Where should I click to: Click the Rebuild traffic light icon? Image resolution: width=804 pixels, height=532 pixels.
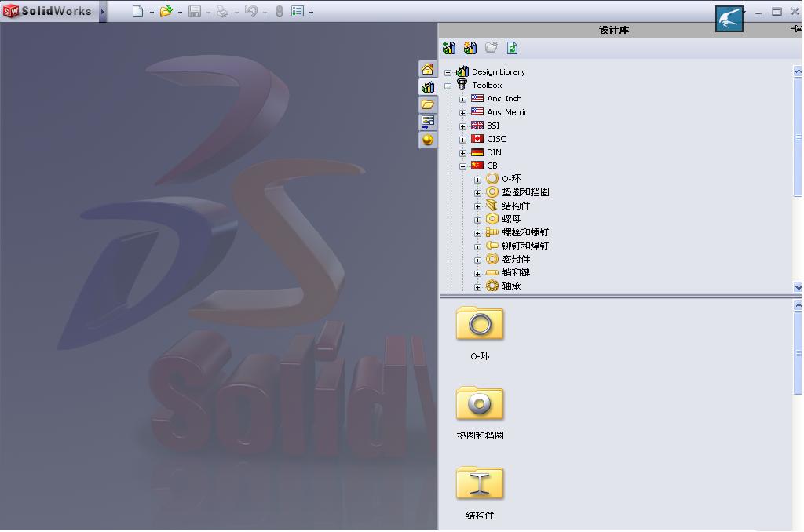click(x=280, y=11)
